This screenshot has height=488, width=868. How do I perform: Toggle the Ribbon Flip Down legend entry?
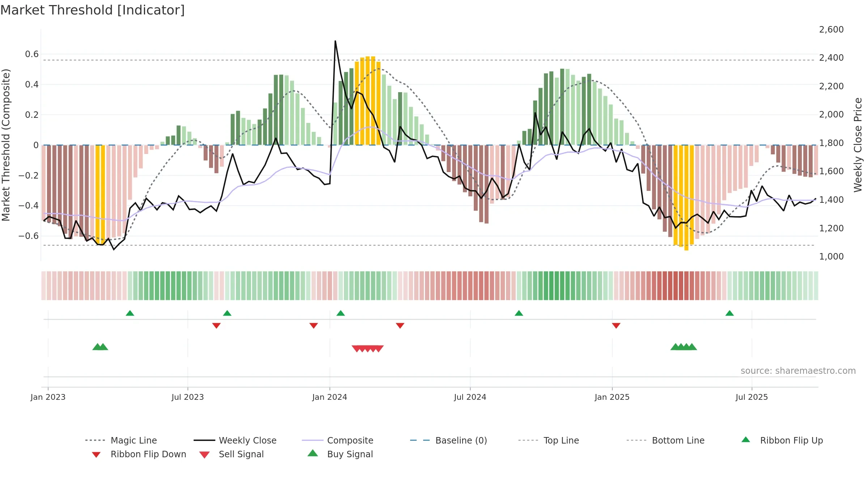(139, 454)
